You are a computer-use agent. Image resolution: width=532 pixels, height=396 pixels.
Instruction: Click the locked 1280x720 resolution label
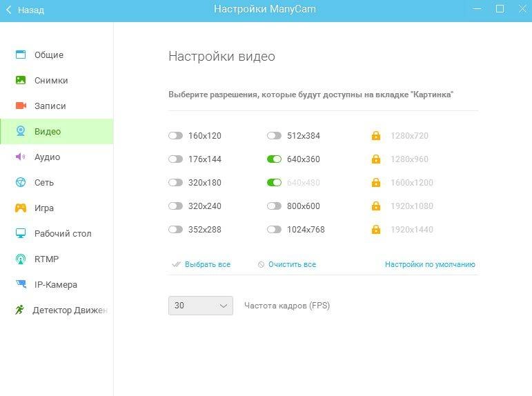click(x=409, y=136)
